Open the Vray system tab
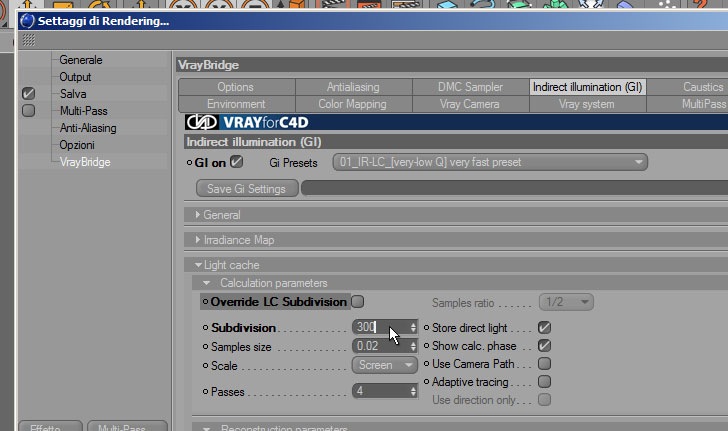Viewport: 728px width, 431px height. pos(587,104)
